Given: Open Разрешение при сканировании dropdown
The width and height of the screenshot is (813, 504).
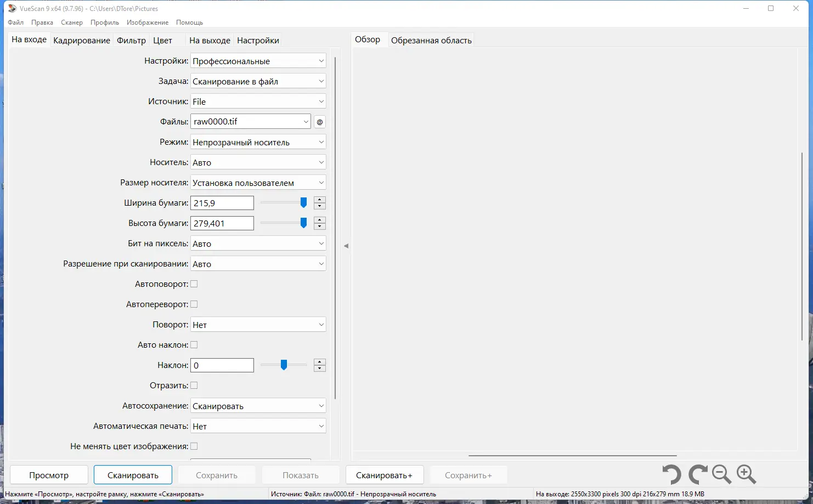Looking at the screenshot, I should click(258, 264).
